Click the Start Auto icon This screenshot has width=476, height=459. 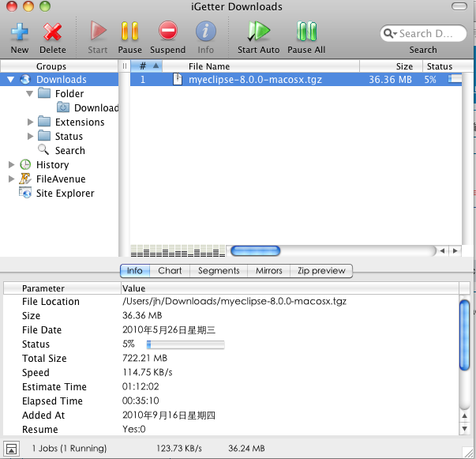tap(258, 31)
